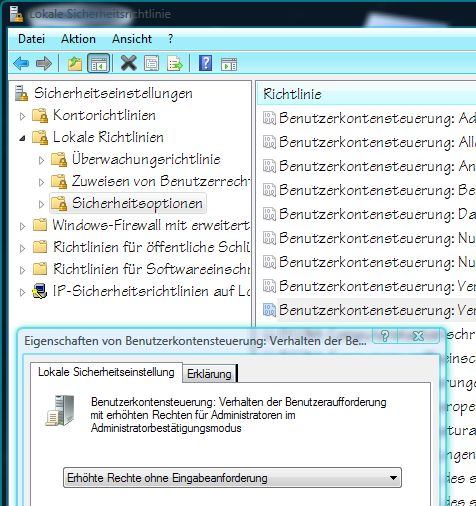476x506 pixels.
Task: Click policy icon of Benutzerkontensteuerung: Ad row
Action: click(269, 118)
